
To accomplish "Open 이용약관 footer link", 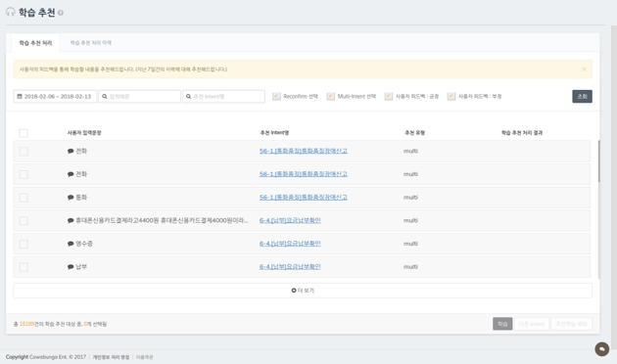I will point(144,357).
